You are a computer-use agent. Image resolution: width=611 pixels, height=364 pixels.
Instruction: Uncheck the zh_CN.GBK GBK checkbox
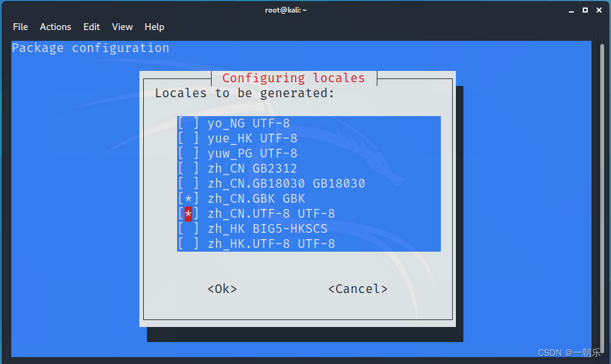point(188,198)
